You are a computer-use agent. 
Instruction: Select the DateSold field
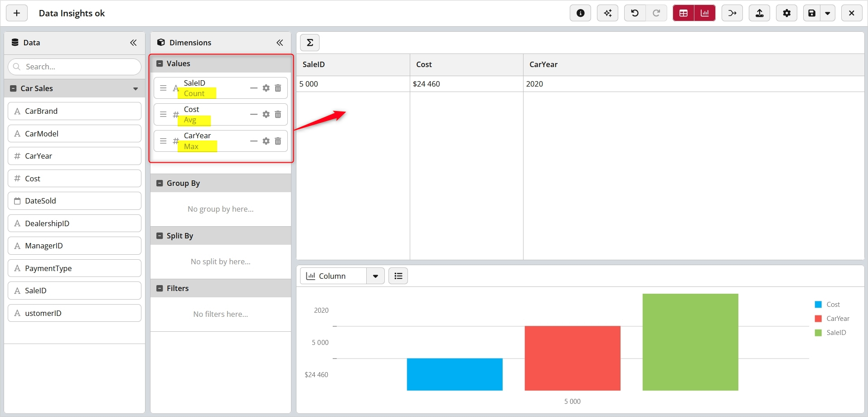click(x=74, y=201)
